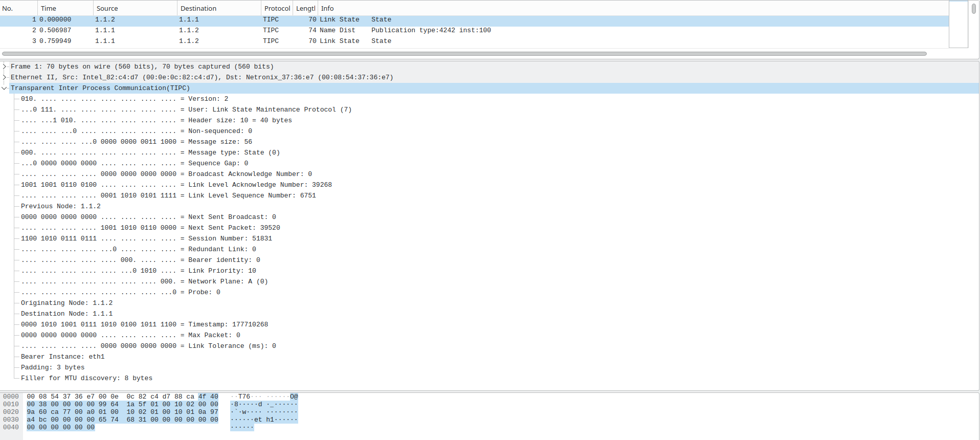Click the Info column header
The image size is (980, 440).
pos(633,8)
